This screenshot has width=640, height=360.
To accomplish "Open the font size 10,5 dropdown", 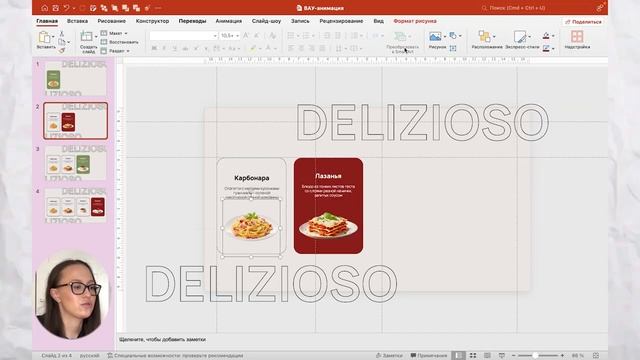I will [230, 36].
